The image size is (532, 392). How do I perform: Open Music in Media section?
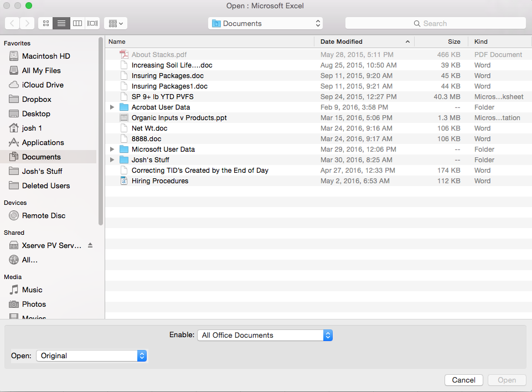pyautogui.click(x=48, y=290)
